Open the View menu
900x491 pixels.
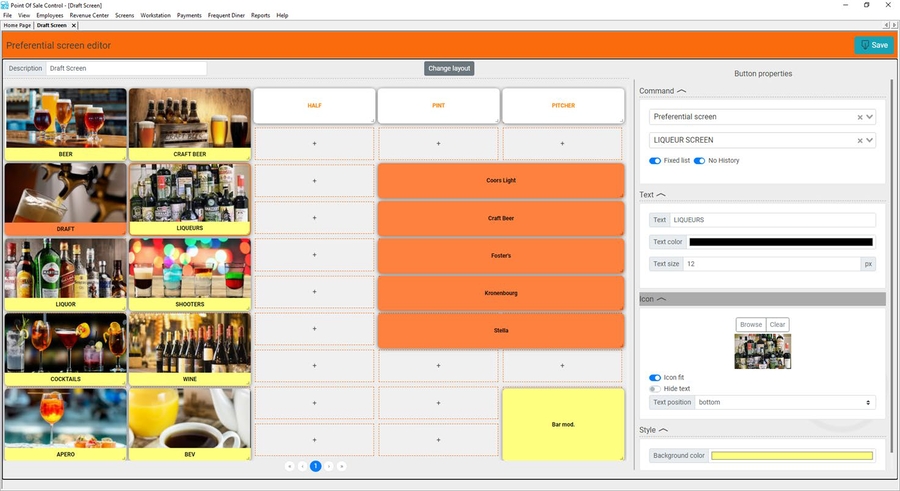[24, 16]
